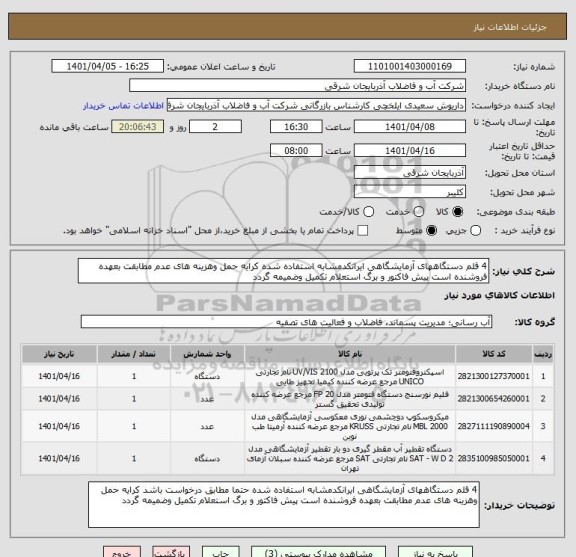Click the deadline time 16:30 field
This screenshot has width=576, height=557.
click(x=296, y=127)
